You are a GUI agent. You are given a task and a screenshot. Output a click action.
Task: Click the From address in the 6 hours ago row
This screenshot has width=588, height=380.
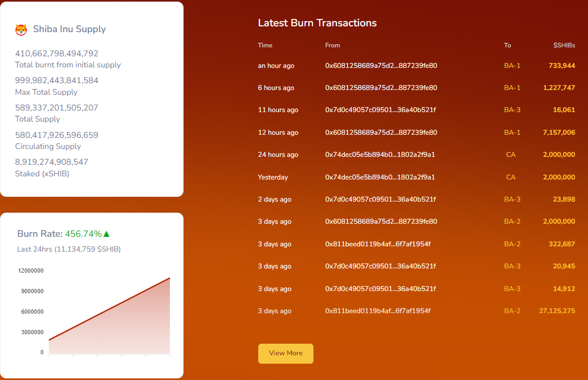pyautogui.click(x=381, y=88)
